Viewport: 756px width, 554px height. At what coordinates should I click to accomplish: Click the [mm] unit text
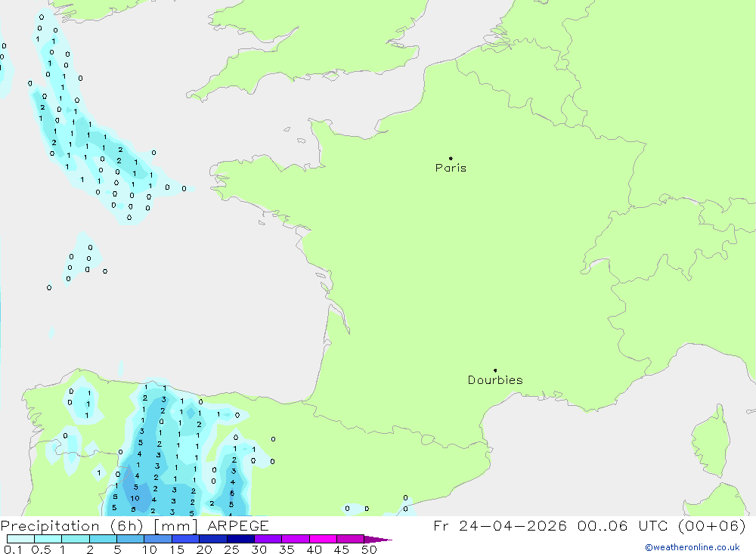[175, 526]
